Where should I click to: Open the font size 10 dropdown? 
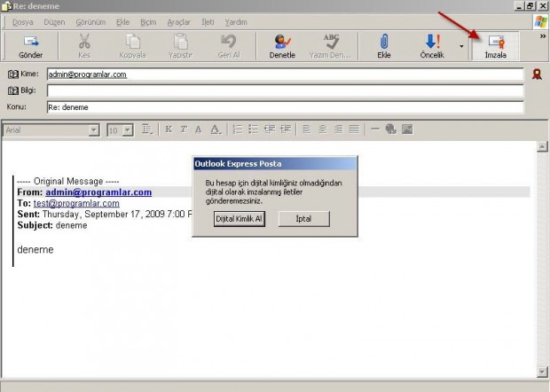point(128,130)
